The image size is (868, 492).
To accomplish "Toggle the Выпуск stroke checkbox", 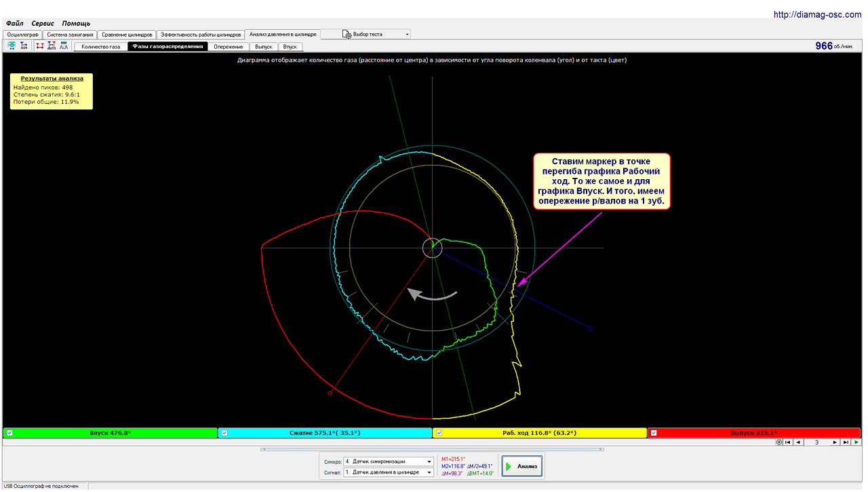I will tap(654, 433).
